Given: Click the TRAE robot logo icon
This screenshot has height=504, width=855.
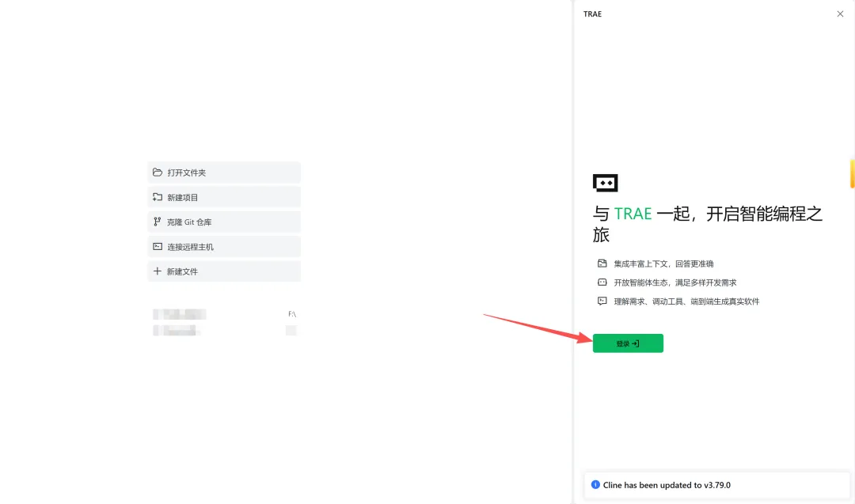Looking at the screenshot, I should coord(606,183).
